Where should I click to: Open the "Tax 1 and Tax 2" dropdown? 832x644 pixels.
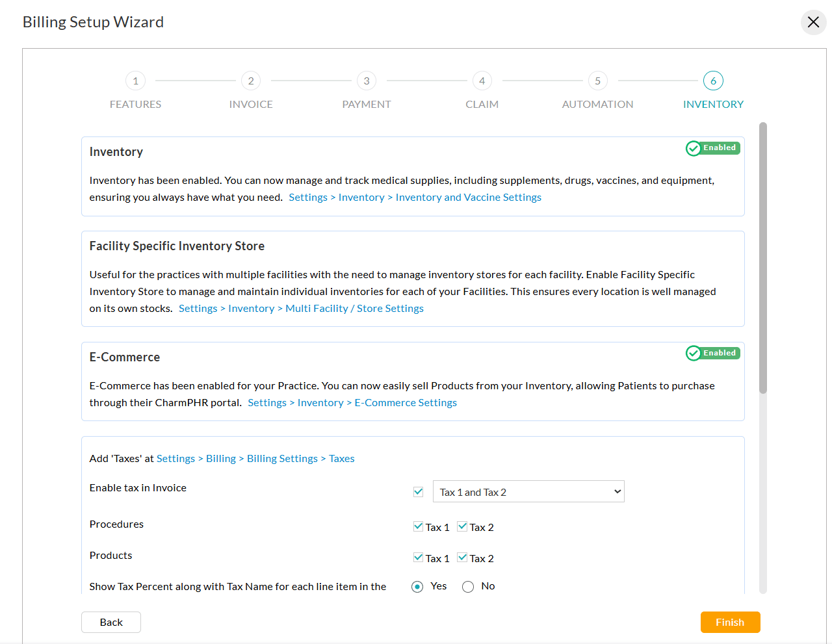[528, 491]
